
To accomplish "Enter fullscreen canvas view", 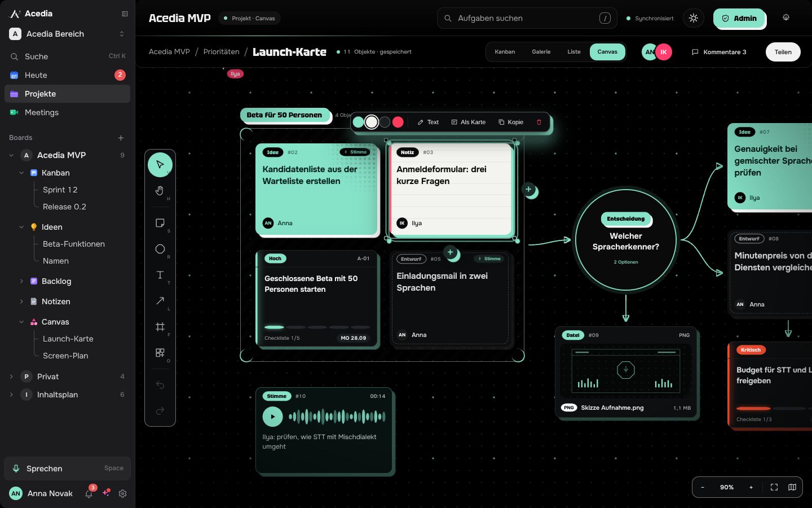I will [x=774, y=487].
